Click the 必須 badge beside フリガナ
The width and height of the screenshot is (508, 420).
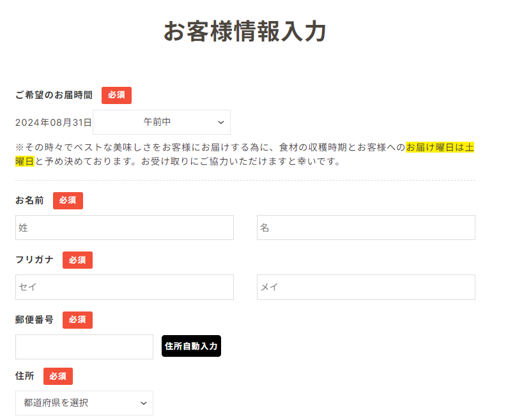point(77,260)
